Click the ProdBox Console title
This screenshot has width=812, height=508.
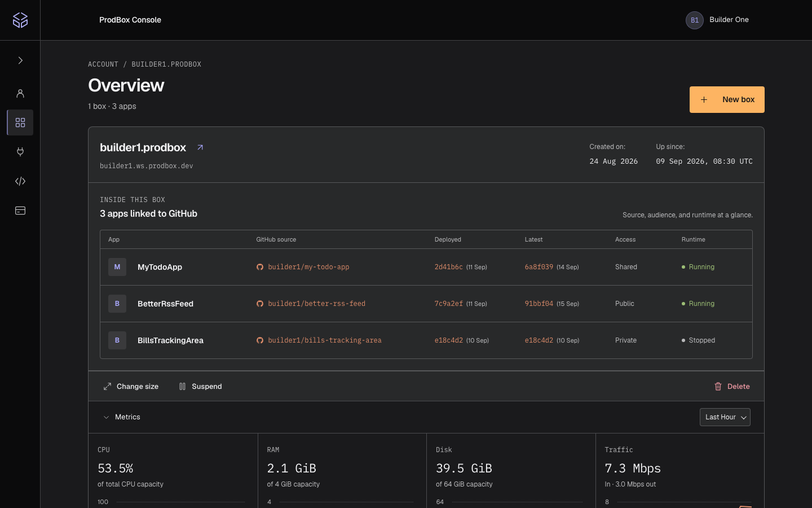click(x=130, y=20)
